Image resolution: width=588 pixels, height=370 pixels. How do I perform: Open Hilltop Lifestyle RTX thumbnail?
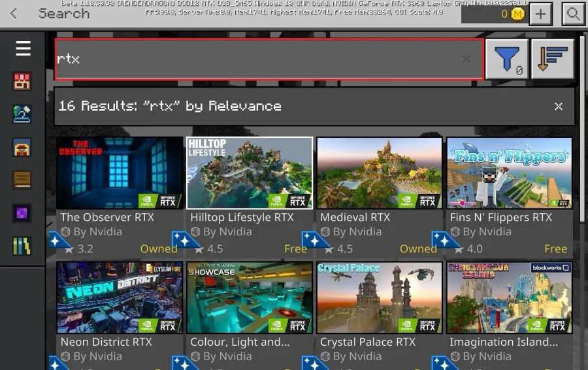coord(250,173)
